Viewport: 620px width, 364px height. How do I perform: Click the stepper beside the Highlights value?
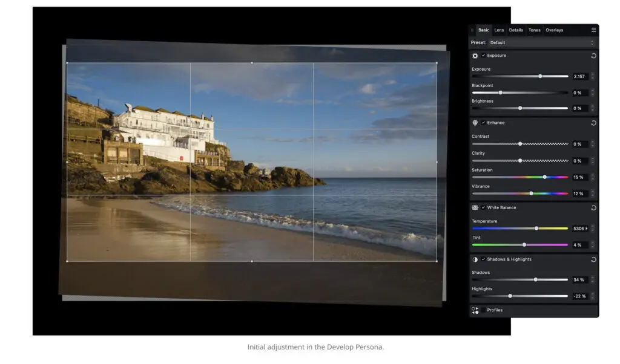pyautogui.click(x=592, y=296)
